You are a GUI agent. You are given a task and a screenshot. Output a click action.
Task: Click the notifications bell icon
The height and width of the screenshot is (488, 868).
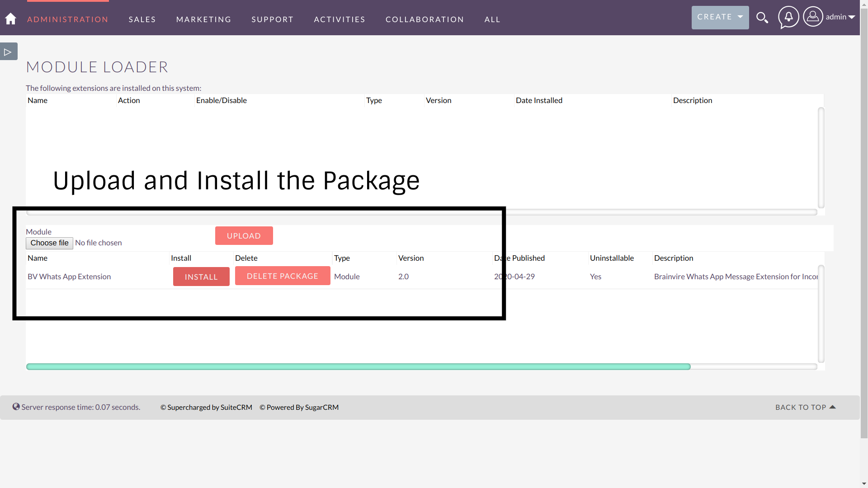pos(788,17)
